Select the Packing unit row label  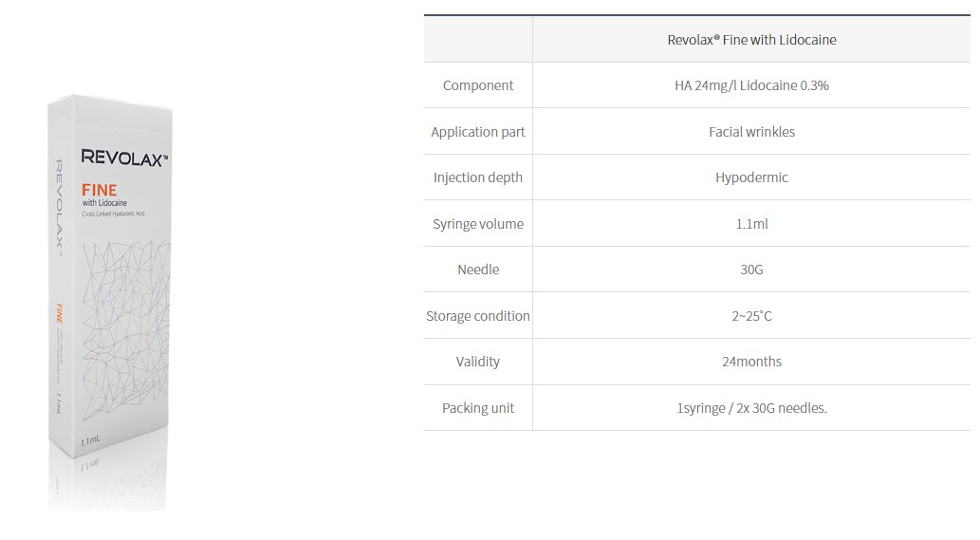(478, 408)
